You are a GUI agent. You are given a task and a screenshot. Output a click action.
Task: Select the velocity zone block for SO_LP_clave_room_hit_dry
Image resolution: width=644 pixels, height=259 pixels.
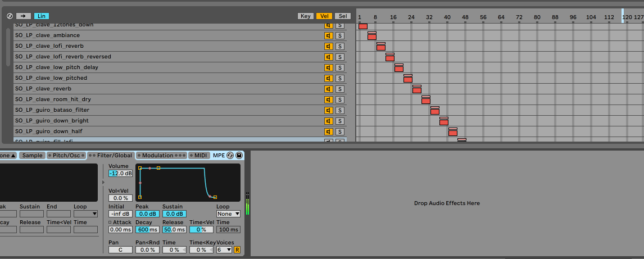pyautogui.click(x=426, y=101)
